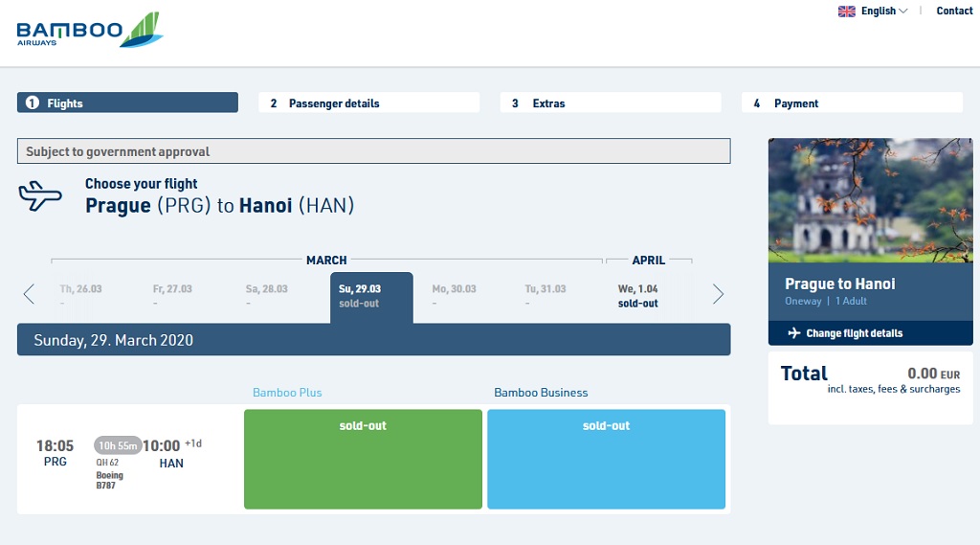Select date Tu, 31.03
The height and width of the screenshot is (545, 980).
[545, 296]
